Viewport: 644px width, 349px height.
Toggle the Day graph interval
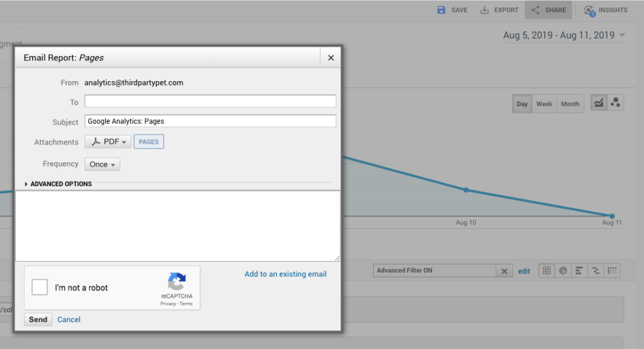(522, 104)
